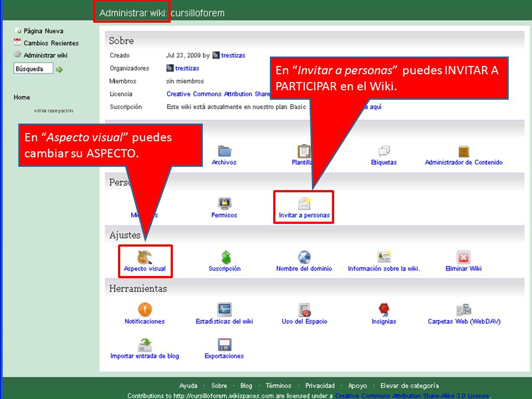Click the Nombre del dominio globe icon
Viewport: 532px width, 399px height.
(304, 257)
